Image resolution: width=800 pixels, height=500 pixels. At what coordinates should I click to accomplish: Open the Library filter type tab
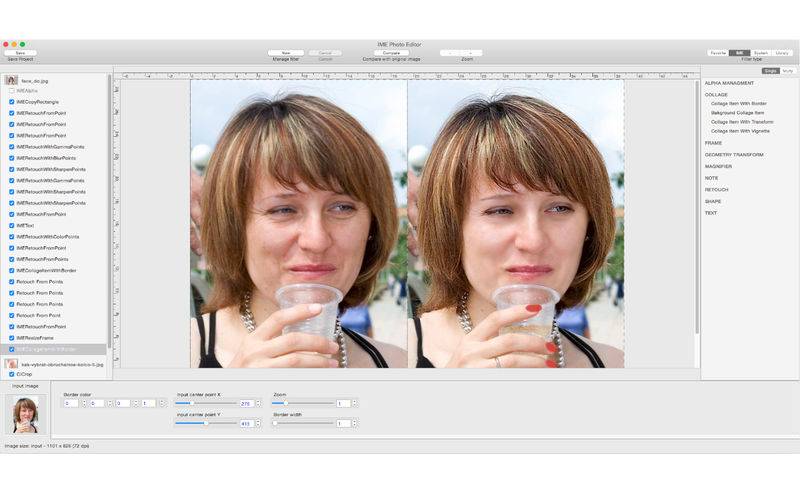pos(782,53)
